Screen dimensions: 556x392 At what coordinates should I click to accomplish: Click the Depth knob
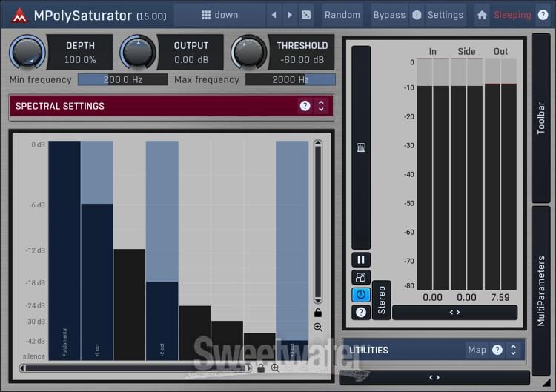27,53
